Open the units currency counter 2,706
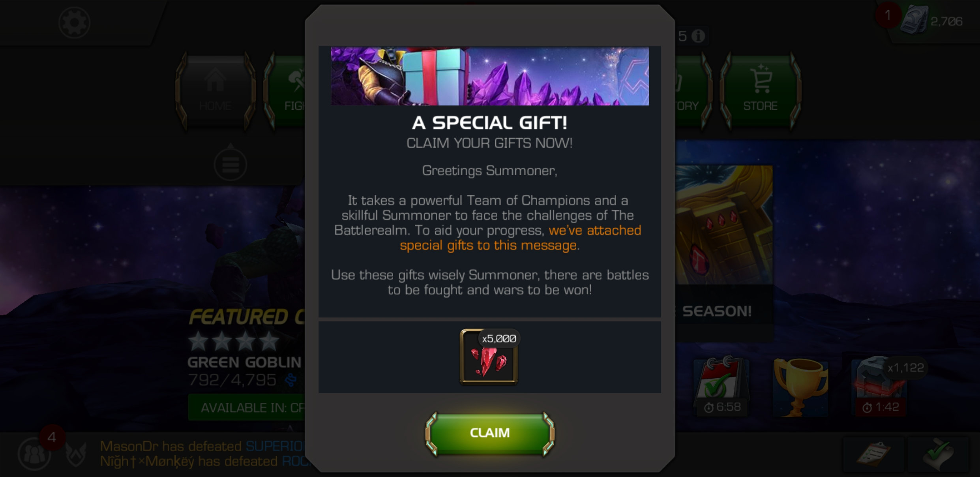This screenshot has height=477, width=980. coord(932,21)
